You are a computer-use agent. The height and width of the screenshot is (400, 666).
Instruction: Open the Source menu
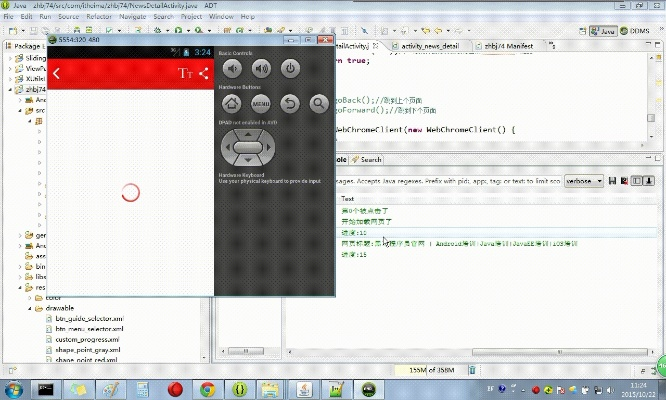[68, 17]
